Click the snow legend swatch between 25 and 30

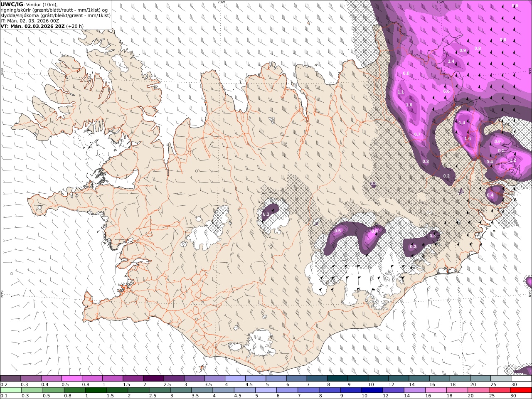501,378
